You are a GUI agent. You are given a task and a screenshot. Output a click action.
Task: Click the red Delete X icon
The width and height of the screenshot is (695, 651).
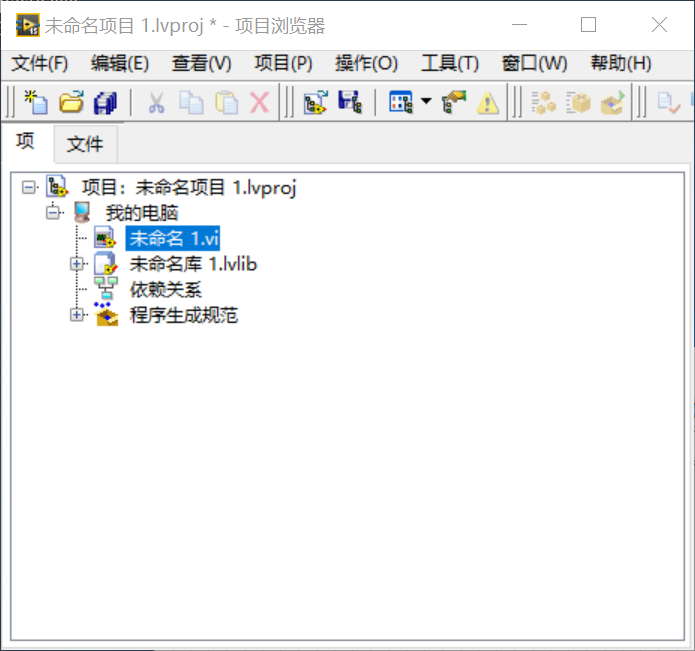(x=260, y=102)
